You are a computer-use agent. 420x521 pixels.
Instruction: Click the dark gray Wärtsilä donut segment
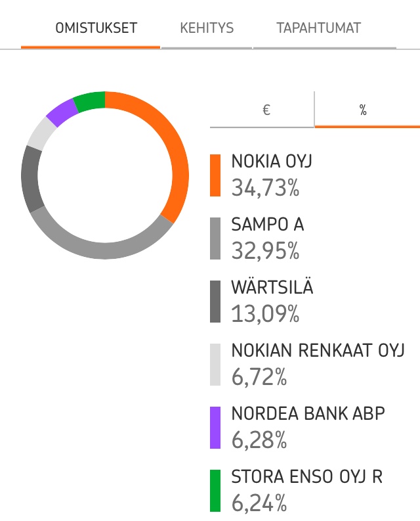pos(31,178)
